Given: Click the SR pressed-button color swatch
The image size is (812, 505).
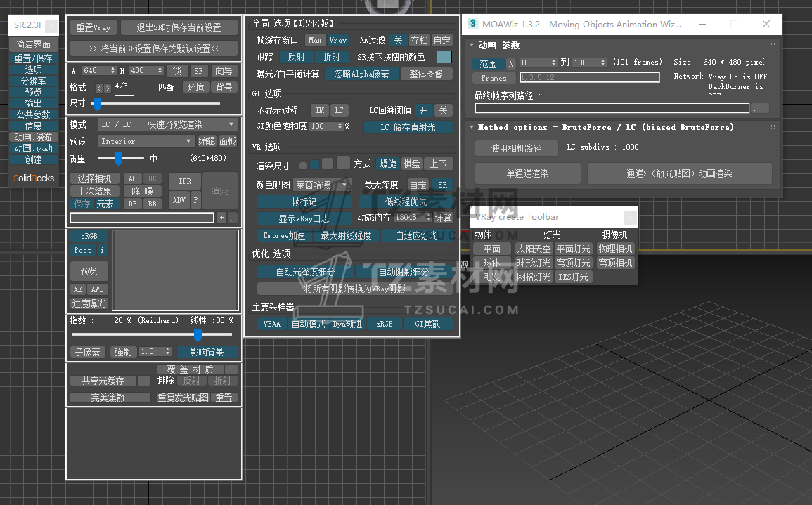Looking at the screenshot, I should [444, 57].
